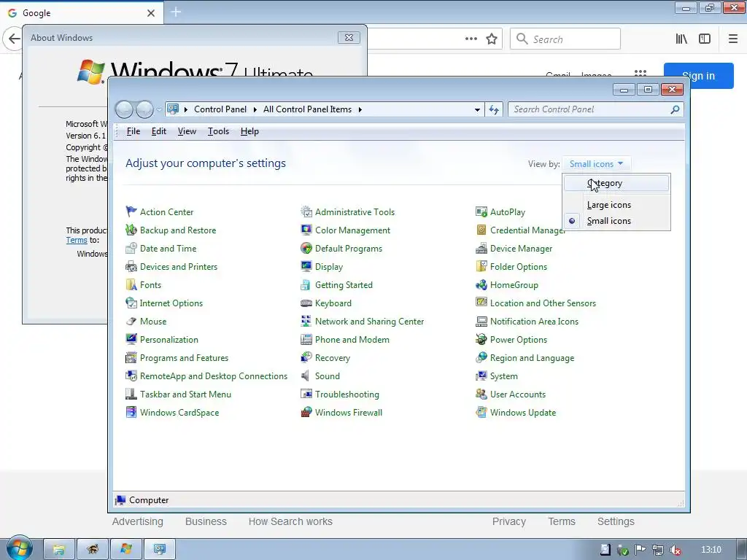Click Device Manager icon
This screenshot has height=560, width=747.
[x=481, y=248]
